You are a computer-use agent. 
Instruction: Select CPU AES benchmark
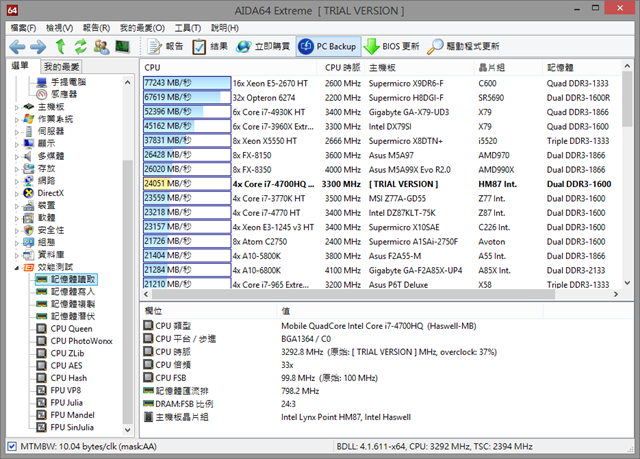(59, 366)
